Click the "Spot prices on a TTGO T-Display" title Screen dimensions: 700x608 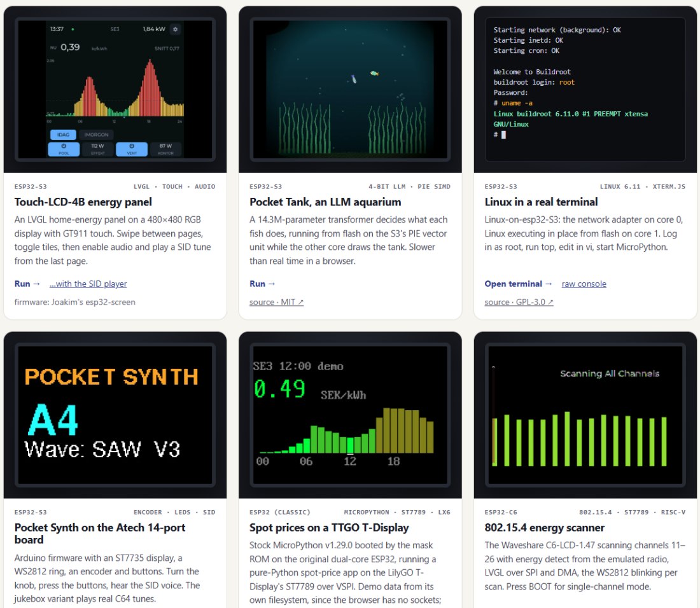[x=329, y=528]
